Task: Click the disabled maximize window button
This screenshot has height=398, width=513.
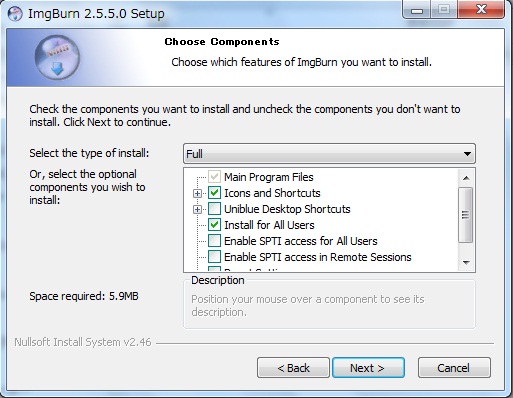Action: click(444, 10)
